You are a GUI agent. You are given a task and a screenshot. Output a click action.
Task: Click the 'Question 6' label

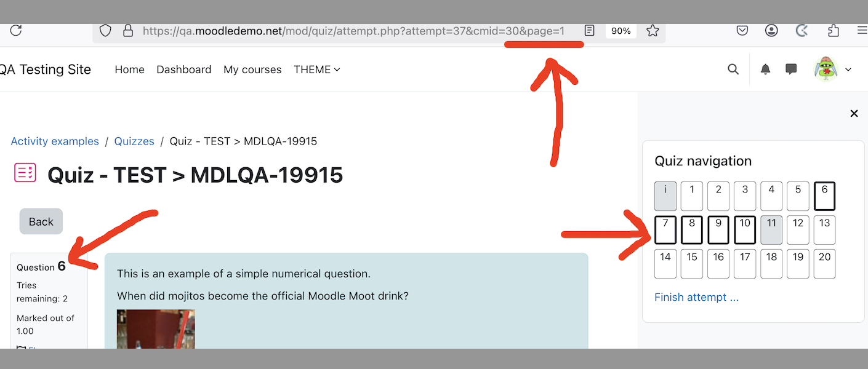41,266
